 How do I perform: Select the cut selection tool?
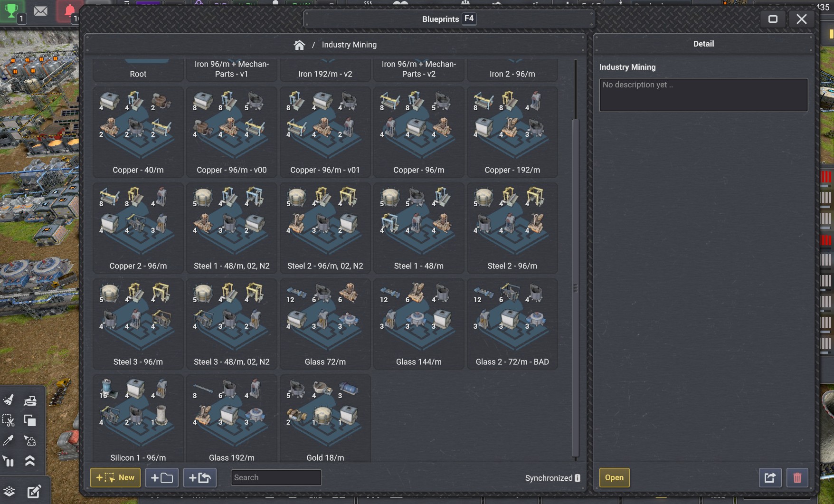click(9, 420)
